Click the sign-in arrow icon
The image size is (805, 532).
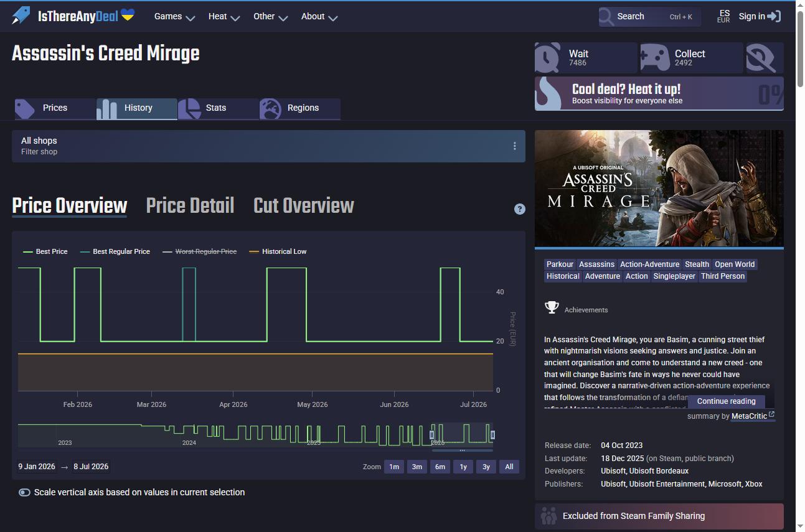[x=774, y=17]
